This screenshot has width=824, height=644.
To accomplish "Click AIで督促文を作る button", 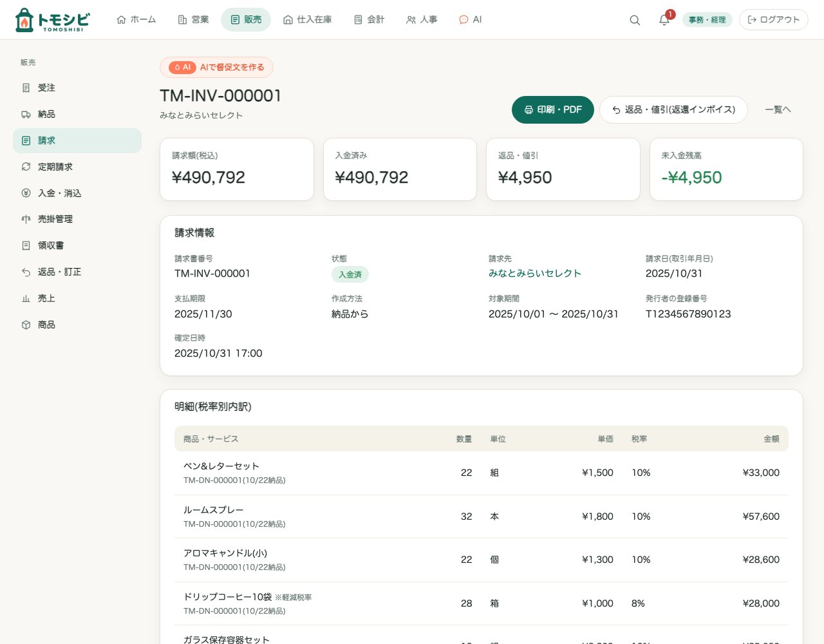I will click(216, 67).
